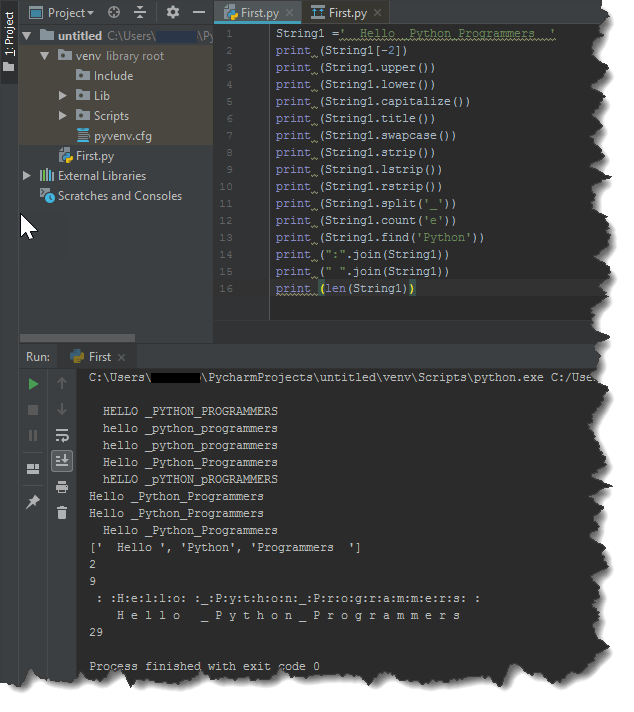
Task: Click the Stop process square icon
Action: click(33, 410)
